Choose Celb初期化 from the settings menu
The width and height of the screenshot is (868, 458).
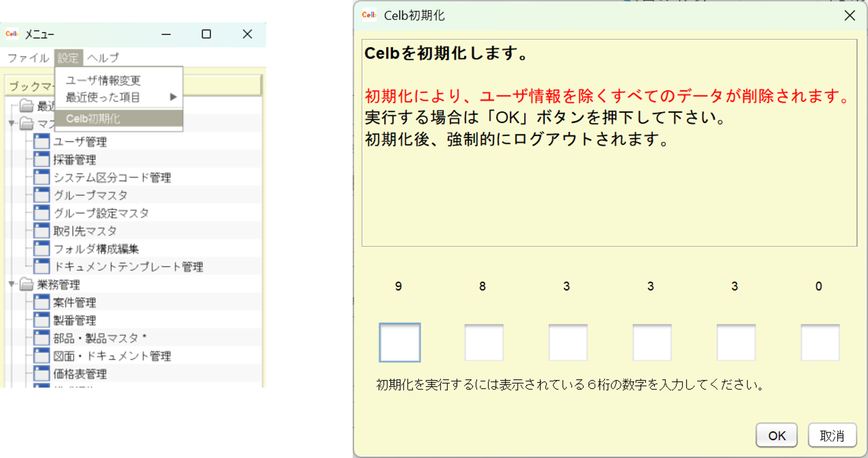119,119
